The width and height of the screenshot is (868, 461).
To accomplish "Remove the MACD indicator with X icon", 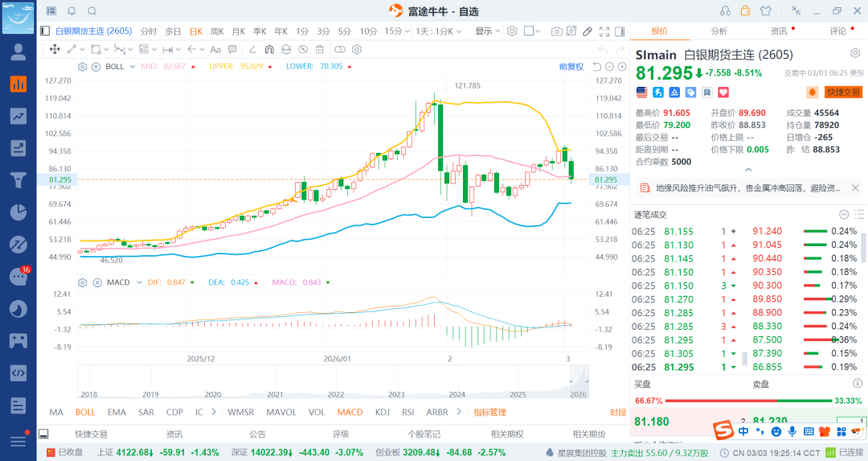I will 96,282.
